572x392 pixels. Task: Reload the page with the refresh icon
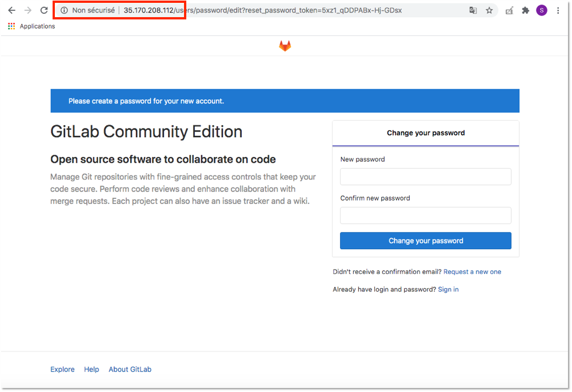[44, 10]
